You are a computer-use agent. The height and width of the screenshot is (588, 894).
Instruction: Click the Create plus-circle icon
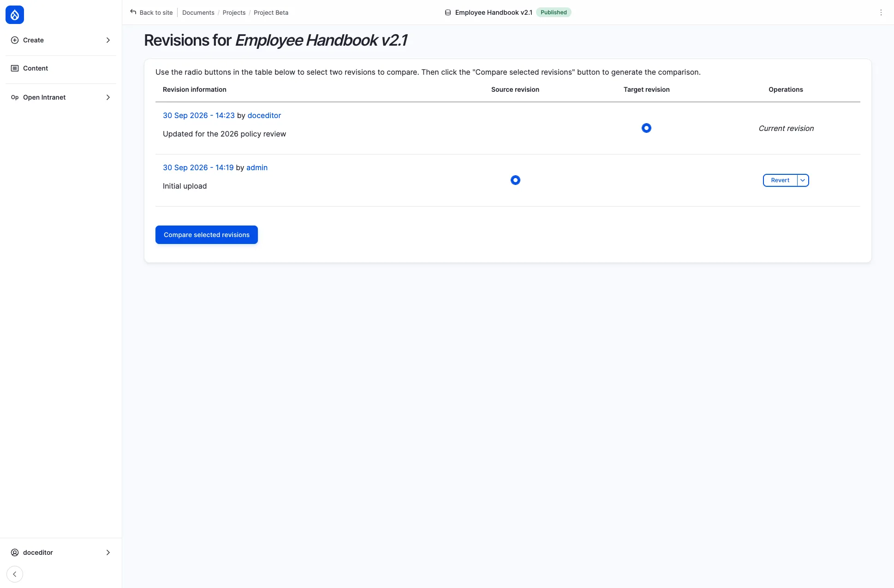15,40
